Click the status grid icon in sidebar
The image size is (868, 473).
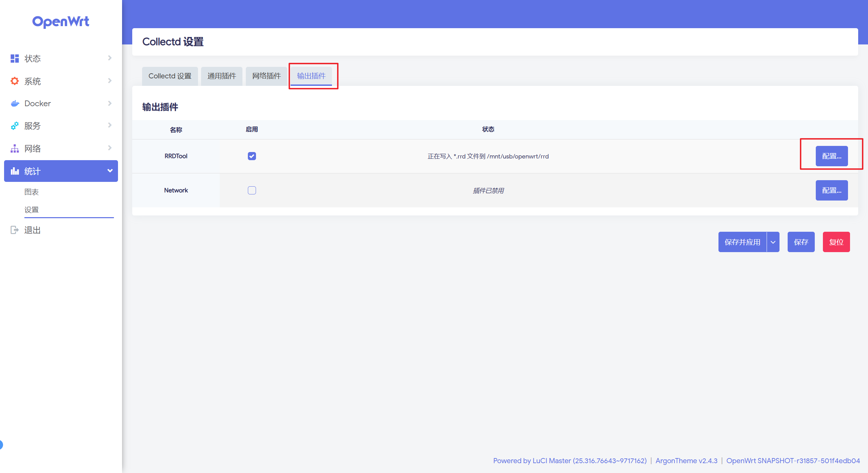pyautogui.click(x=15, y=58)
